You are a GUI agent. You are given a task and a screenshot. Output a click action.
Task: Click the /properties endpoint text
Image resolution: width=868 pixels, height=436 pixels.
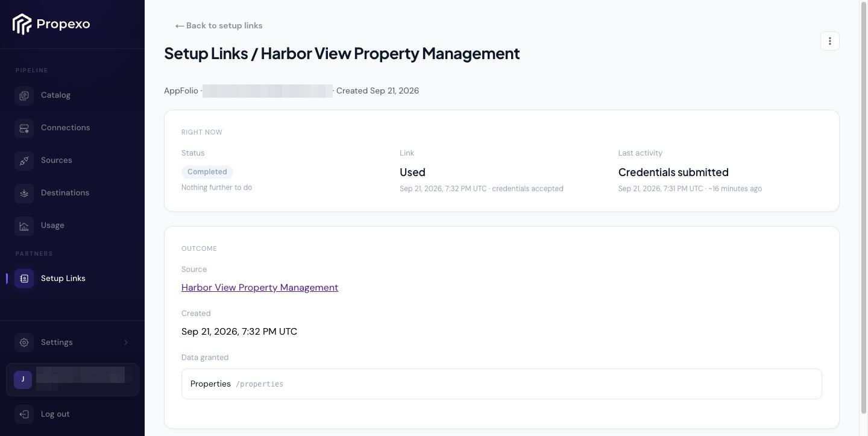coord(259,384)
